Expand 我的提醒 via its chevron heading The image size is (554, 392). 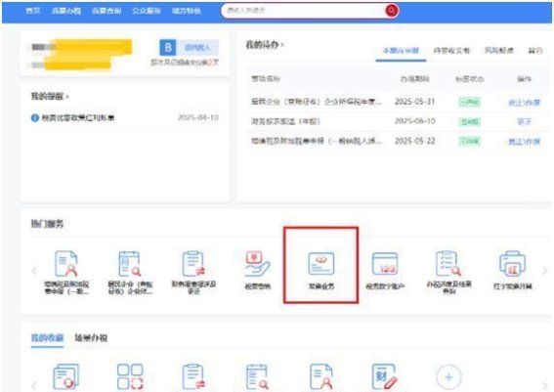[x=50, y=96]
